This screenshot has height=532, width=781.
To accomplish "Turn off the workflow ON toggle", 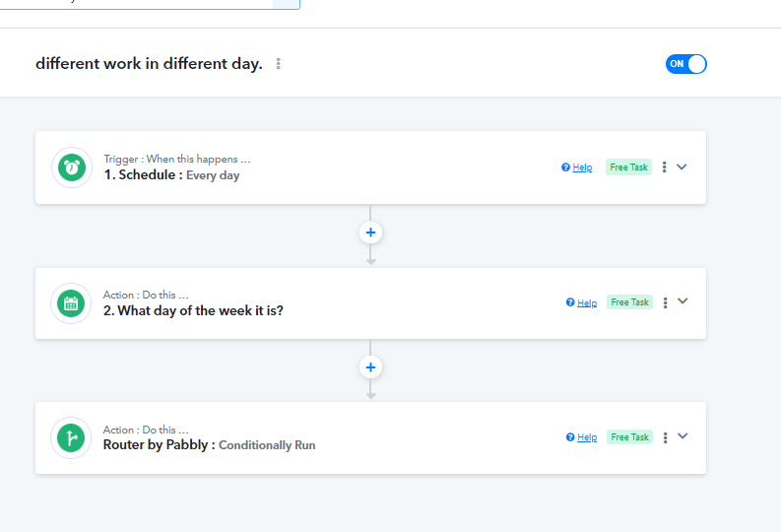I will point(686,64).
